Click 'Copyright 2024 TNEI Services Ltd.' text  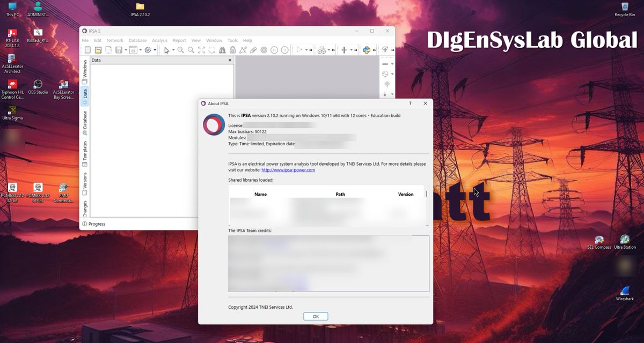click(x=260, y=307)
